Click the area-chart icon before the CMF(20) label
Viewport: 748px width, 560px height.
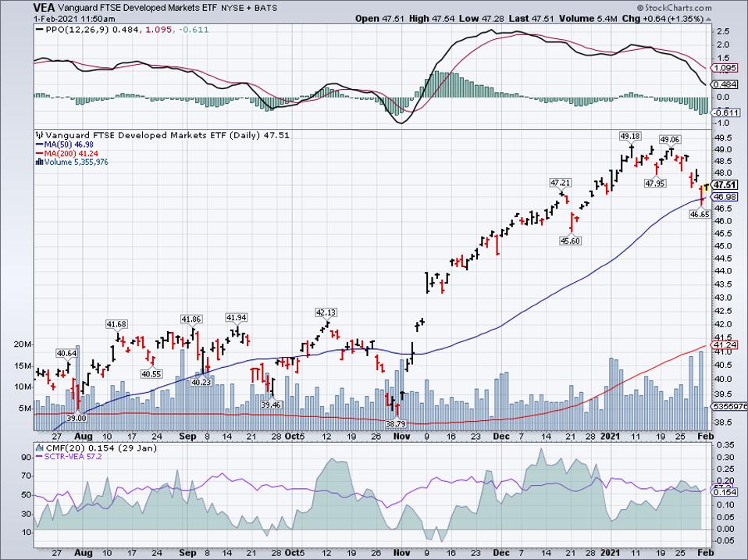[x=40, y=448]
